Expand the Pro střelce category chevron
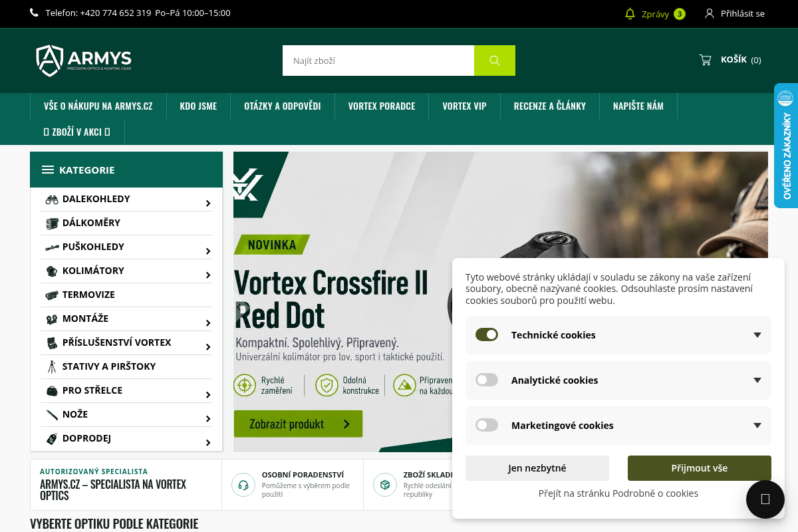Viewport: 798px width, 532px height. coord(208,395)
